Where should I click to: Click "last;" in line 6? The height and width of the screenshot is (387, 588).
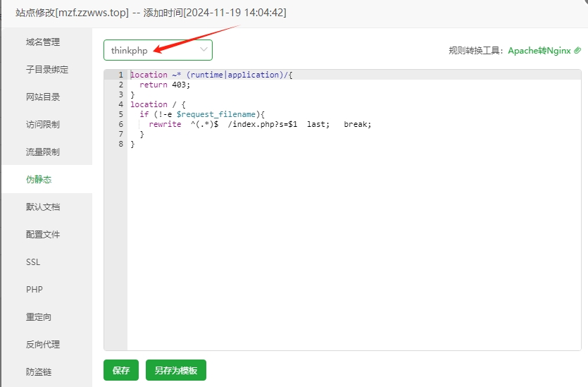pyautogui.click(x=318, y=124)
